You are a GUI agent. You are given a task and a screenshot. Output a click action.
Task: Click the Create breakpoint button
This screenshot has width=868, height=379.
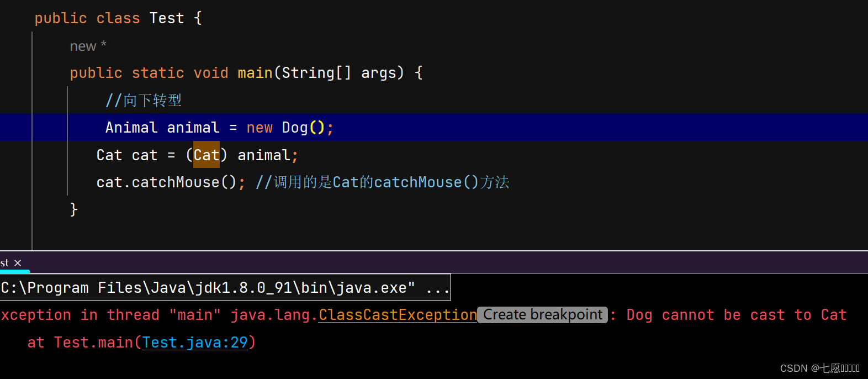[x=543, y=315]
